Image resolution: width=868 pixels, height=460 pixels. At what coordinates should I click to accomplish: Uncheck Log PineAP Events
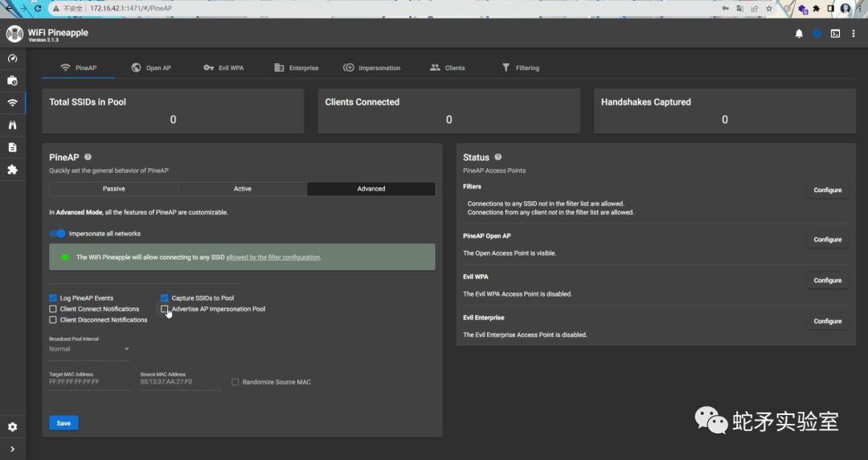52,298
